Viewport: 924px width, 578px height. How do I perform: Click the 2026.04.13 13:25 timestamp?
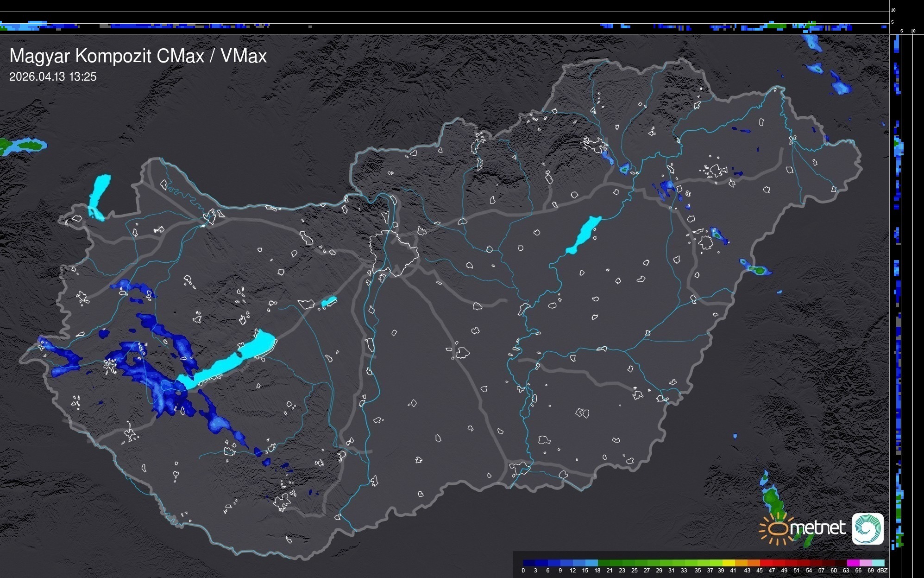point(53,77)
